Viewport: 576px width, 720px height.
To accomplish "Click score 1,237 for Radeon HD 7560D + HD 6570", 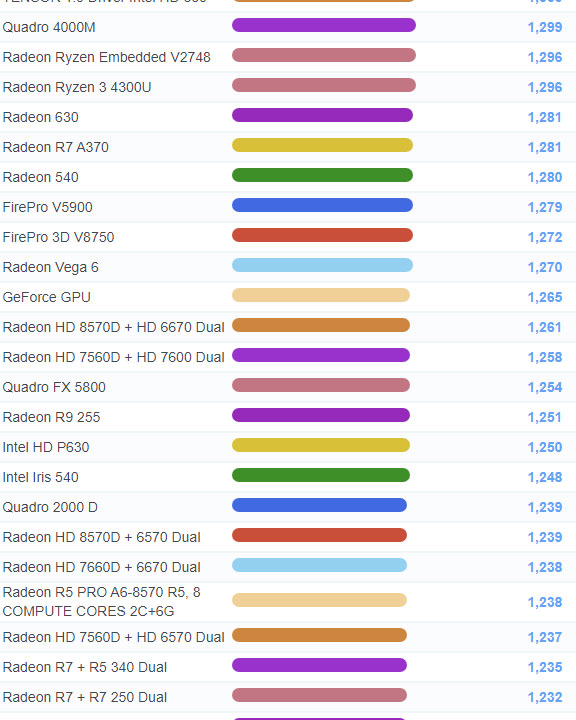I will click(x=545, y=637).
